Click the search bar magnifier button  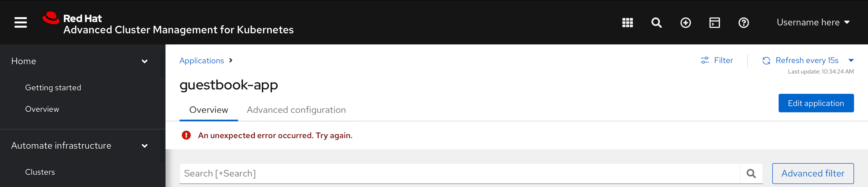tap(751, 173)
